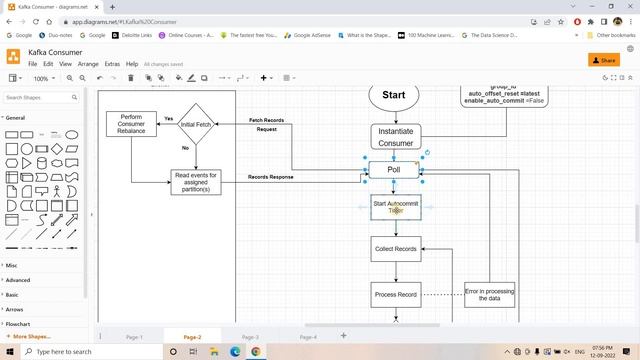This screenshot has height=360, width=640.
Task: Toggle the shadow toolbar icon
Action: point(204,78)
